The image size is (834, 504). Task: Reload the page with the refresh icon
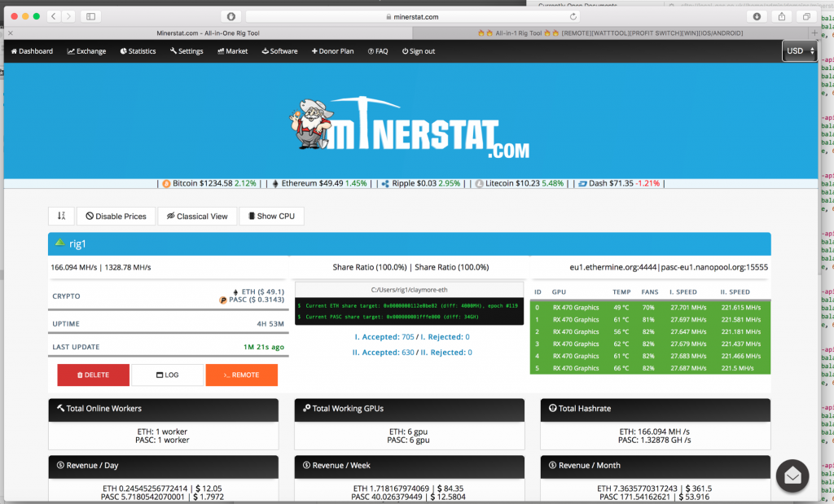pos(573,16)
